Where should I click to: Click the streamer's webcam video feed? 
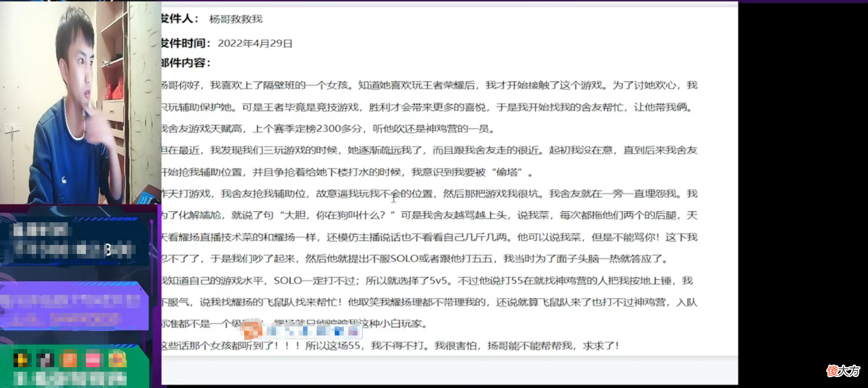pyautogui.click(x=81, y=102)
